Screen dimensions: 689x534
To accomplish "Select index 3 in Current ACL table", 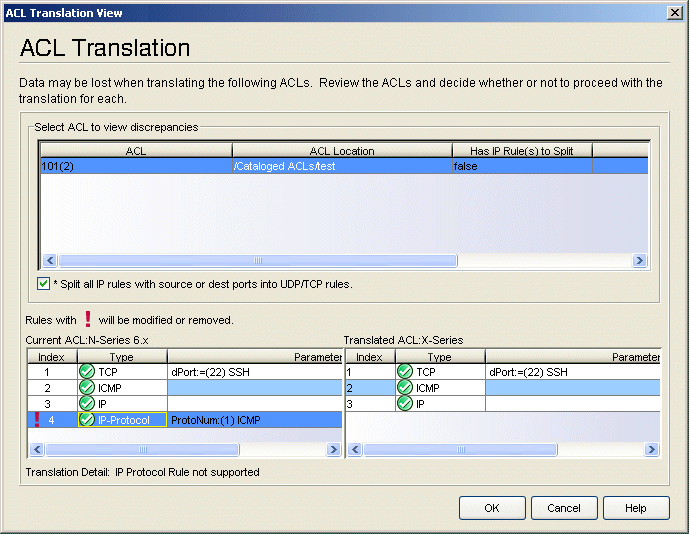I will tap(52, 403).
